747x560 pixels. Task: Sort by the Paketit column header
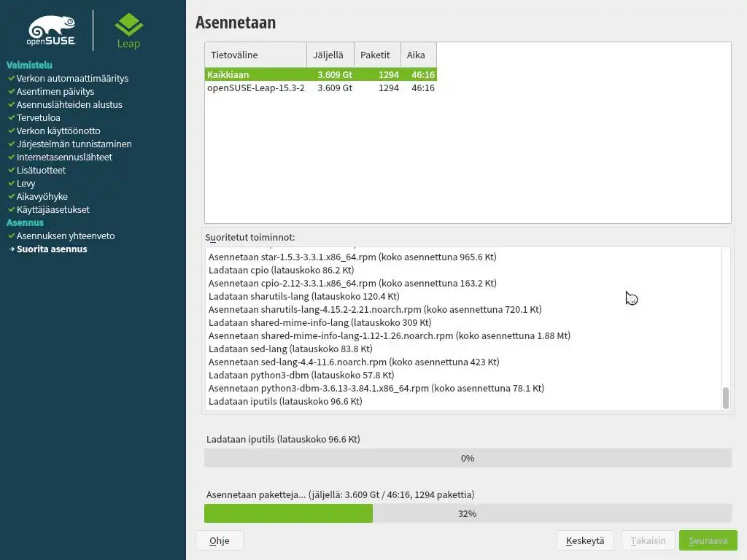click(377, 55)
